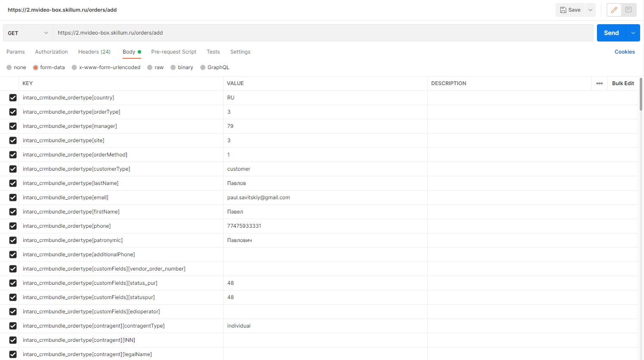Select the pencil edit icon at top right
Image resolution: width=644 pixels, height=360 pixels.
coord(614,10)
